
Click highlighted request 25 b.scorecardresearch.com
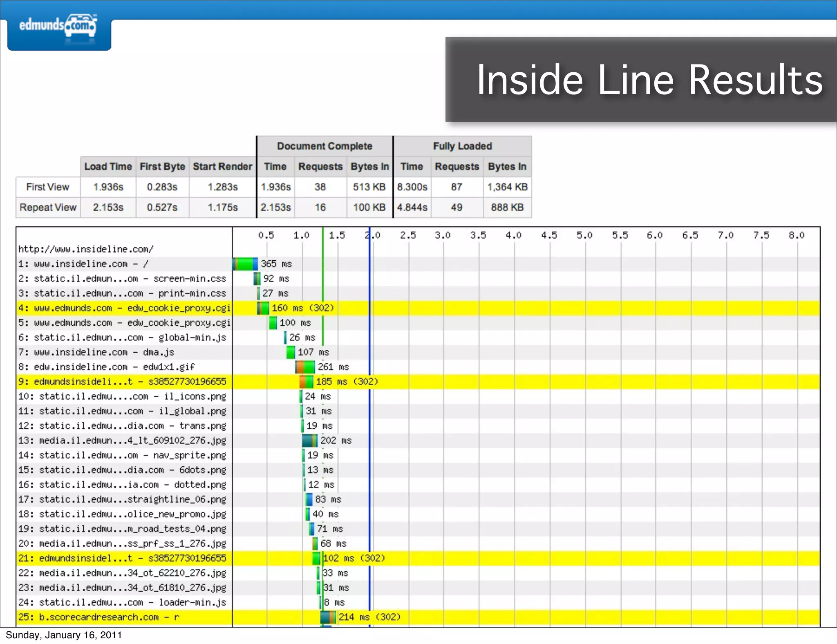418,617
